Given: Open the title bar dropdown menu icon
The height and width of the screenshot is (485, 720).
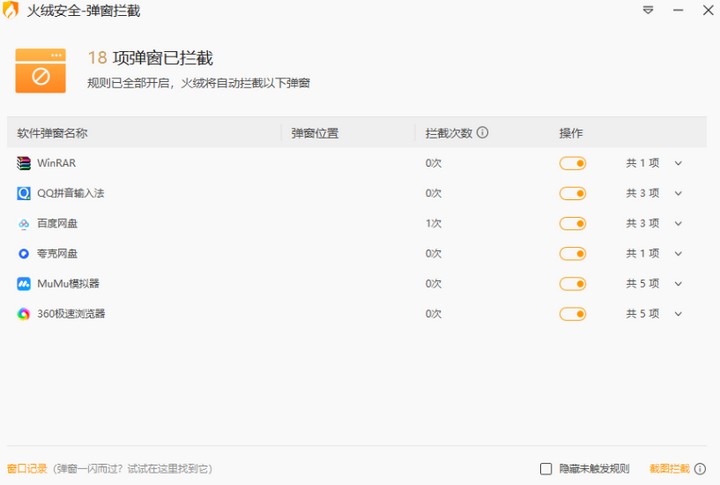Looking at the screenshot, I should tap(648, 11).
